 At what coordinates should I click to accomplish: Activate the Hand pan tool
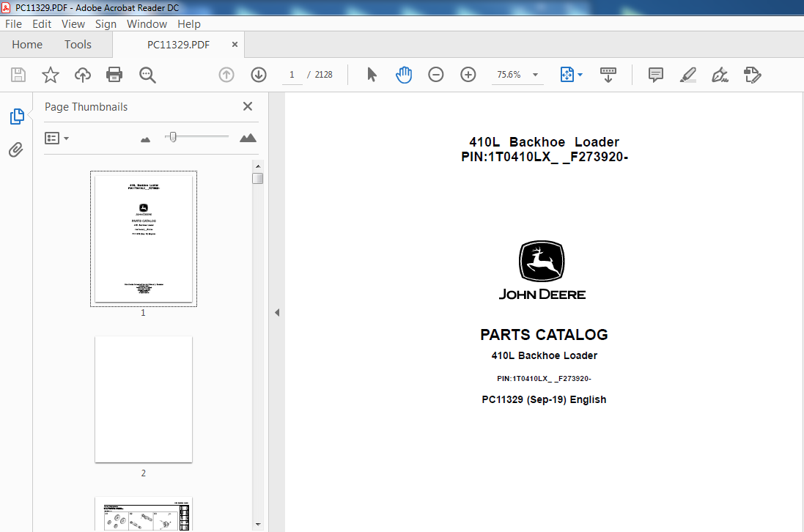pos(404,75)
